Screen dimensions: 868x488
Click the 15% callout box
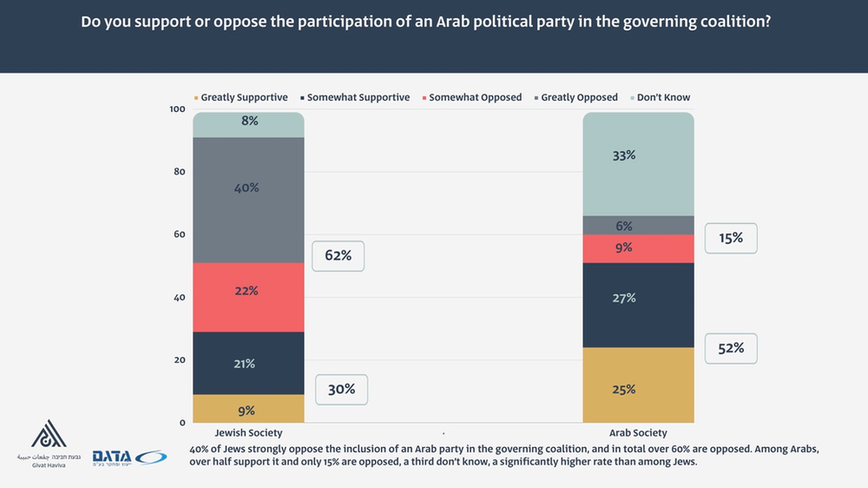coord(731,237)
